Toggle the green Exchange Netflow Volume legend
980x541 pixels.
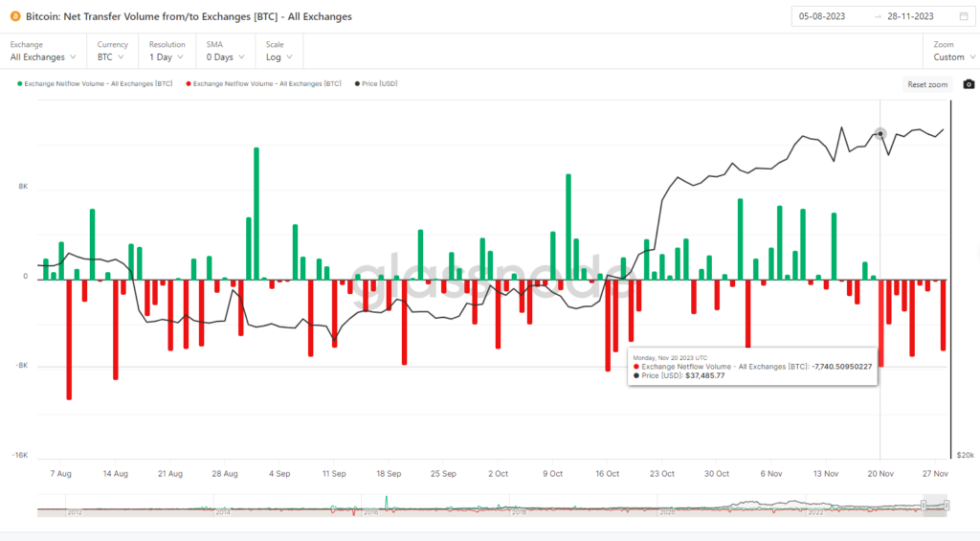point(95,84)
